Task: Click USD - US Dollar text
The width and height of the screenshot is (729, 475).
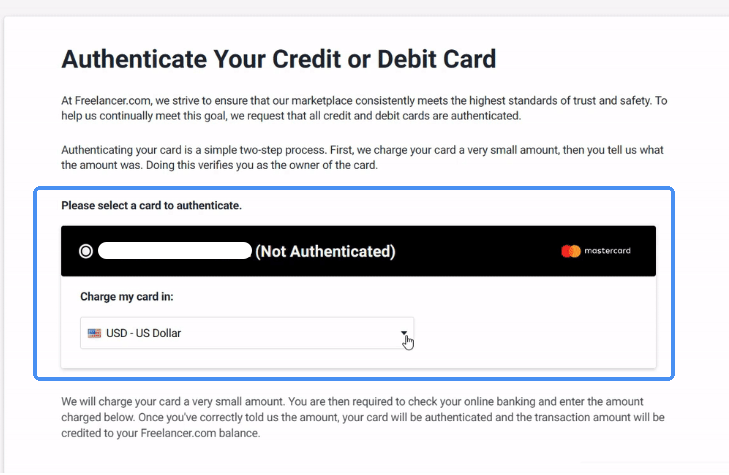Action: (143, 333)
